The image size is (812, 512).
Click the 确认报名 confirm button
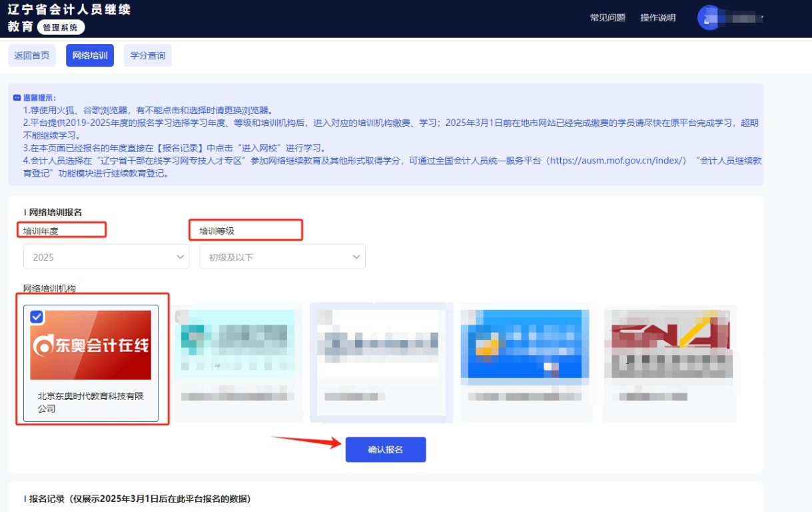[x=385, y=449]
